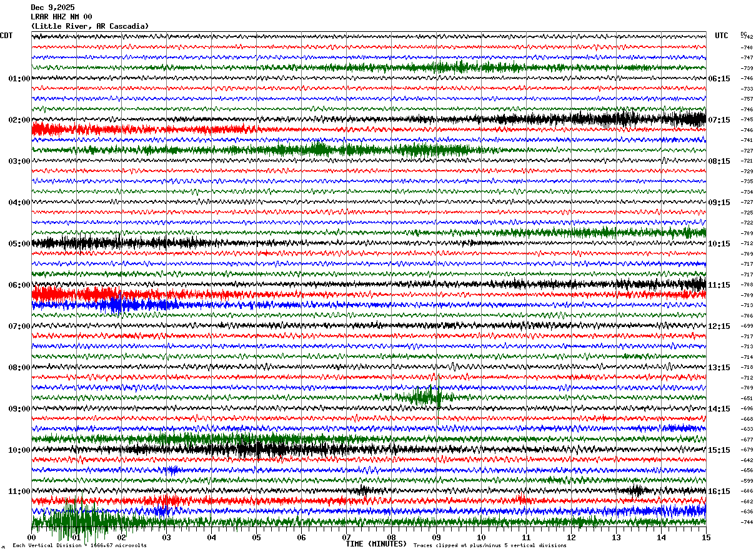The width and height of the screenshot is (756, 554).
Task: Click the "16:15" UTC row label
Action: pos(719,491)
